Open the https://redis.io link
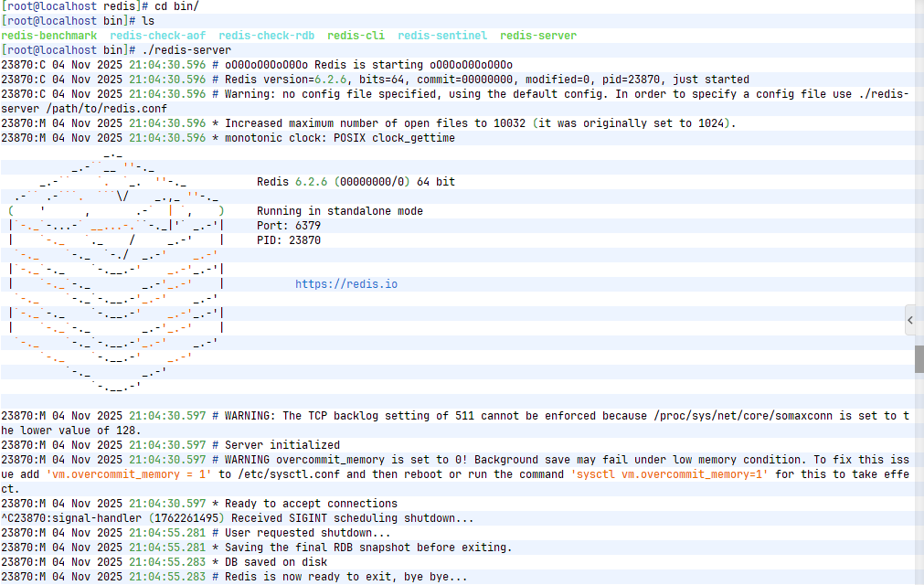Screen dimensions: 924x585 pyautogui.click(x=345, y=284)
